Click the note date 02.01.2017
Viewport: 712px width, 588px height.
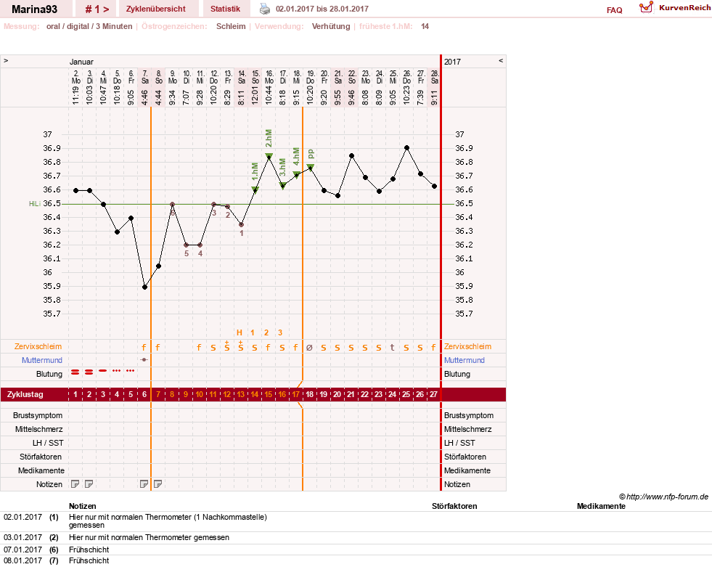22,517
